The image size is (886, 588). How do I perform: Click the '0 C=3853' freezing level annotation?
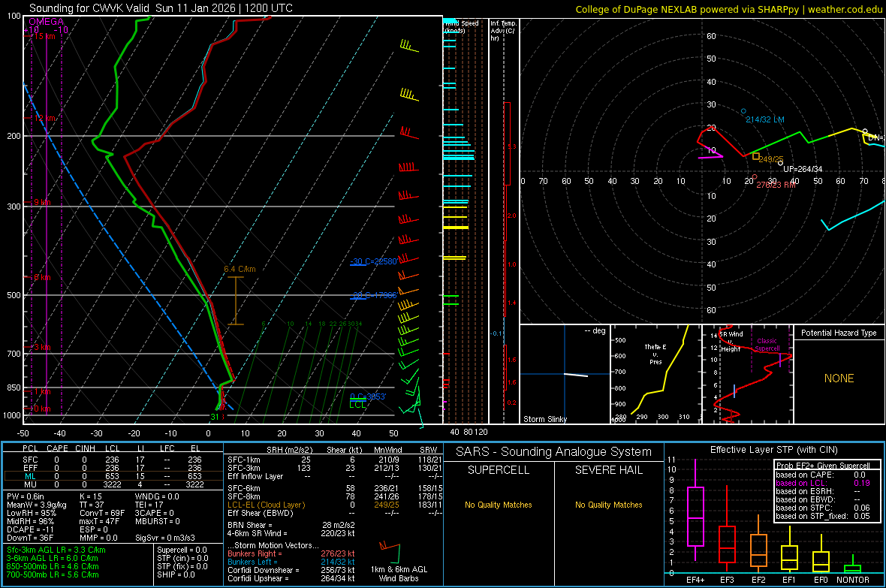(368, 397)
